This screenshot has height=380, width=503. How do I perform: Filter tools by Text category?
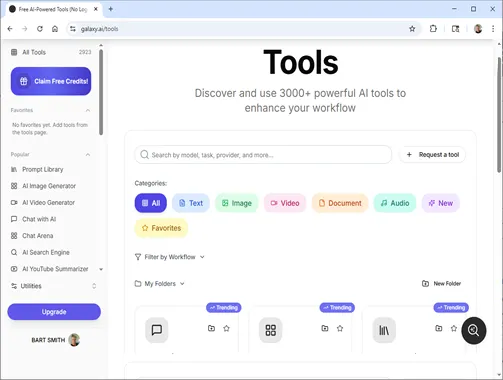click(x=191, y=203)
